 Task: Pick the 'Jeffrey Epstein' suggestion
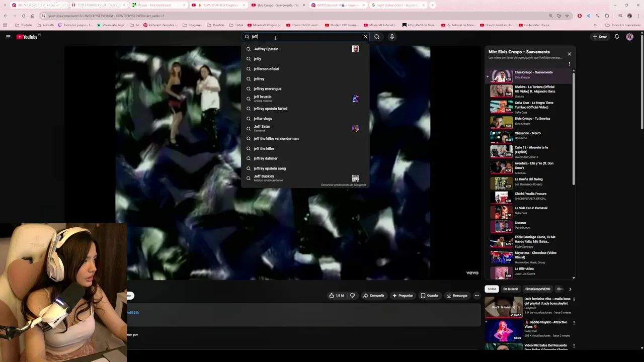pos(305,49)
